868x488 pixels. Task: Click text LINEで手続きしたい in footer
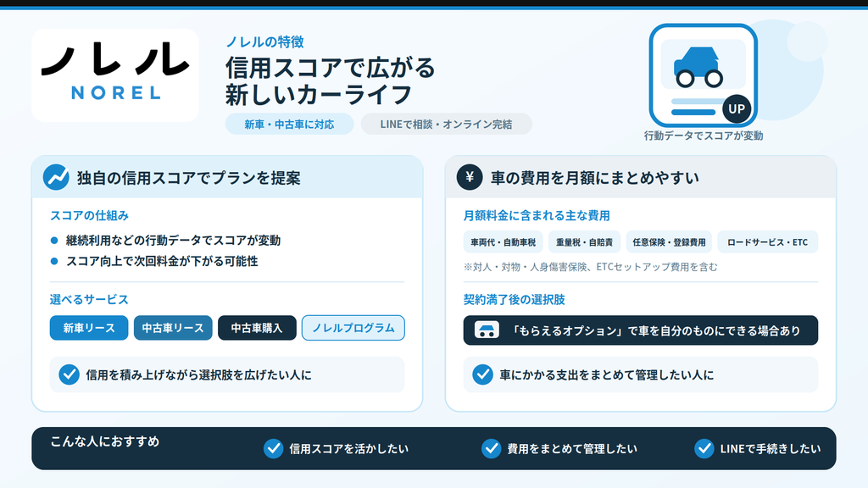[x=771, y=449]
